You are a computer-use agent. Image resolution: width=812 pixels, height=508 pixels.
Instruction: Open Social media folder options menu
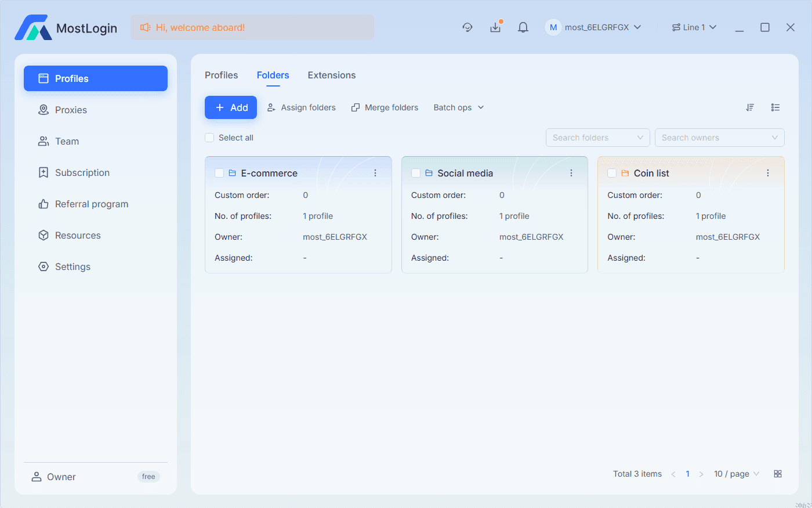tap(571, 173)
